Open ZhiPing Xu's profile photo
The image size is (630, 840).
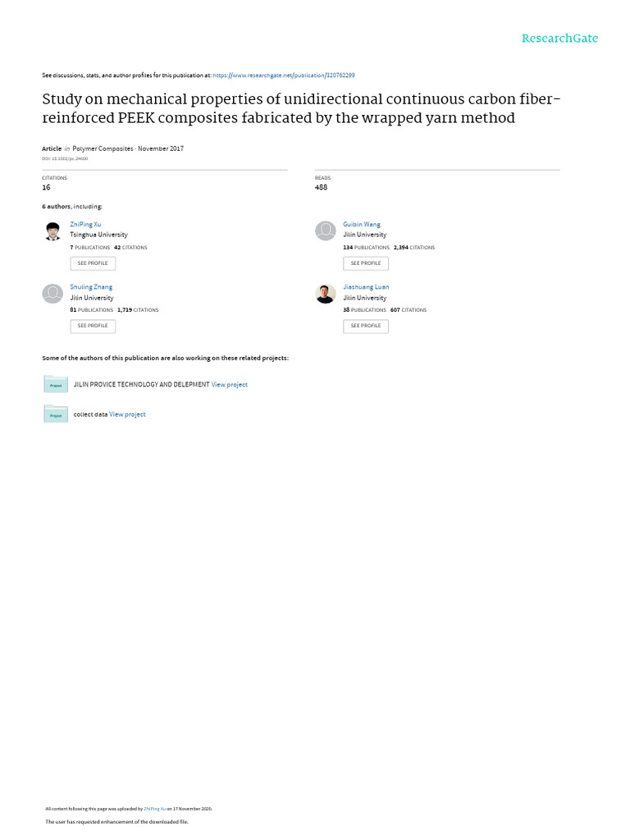pos(52,231)
